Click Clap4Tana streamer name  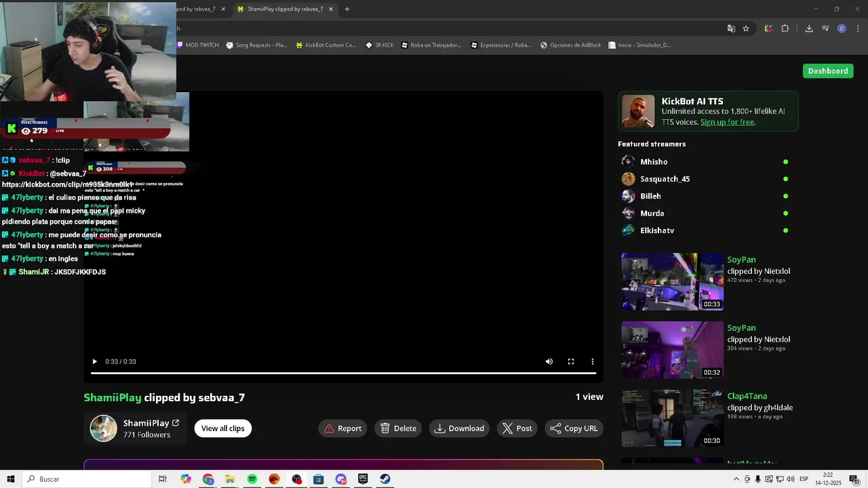[x=747, y=396]
